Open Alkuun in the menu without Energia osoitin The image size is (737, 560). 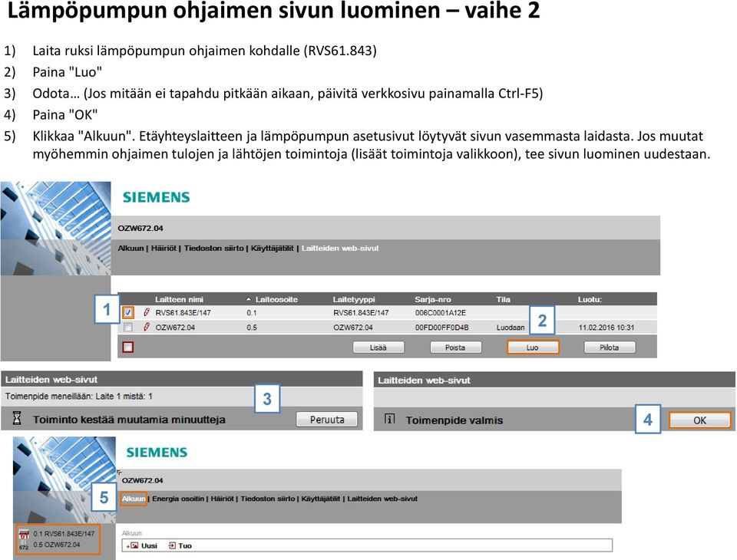(131, 248)
